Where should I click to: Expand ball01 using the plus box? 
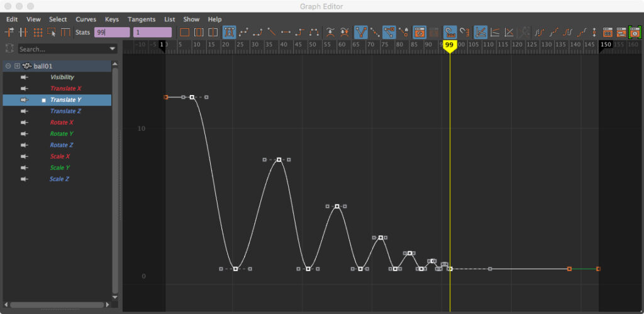pyautogui.click(x=17, y=66)
